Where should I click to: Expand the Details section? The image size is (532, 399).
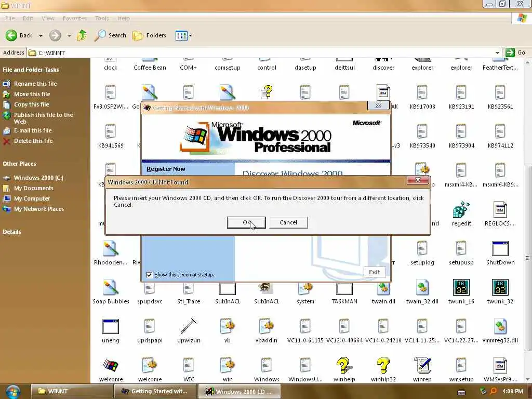pyautogui.click(x=12, y=232)
